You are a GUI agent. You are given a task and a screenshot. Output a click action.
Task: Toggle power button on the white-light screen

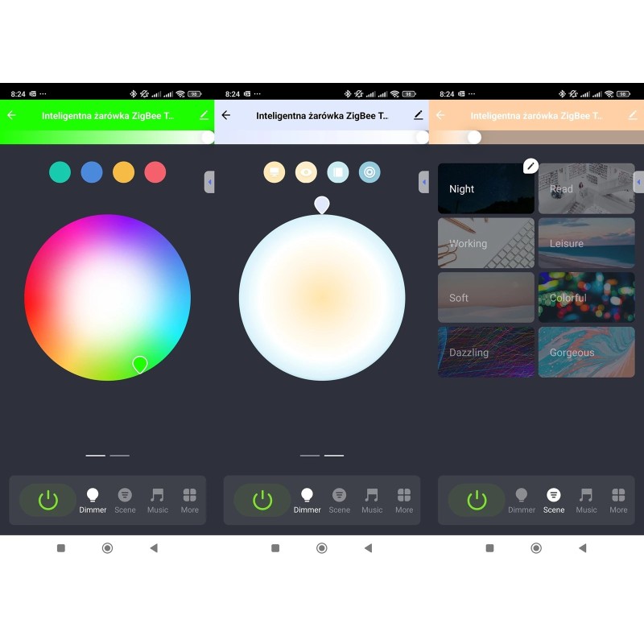point(262,500)
